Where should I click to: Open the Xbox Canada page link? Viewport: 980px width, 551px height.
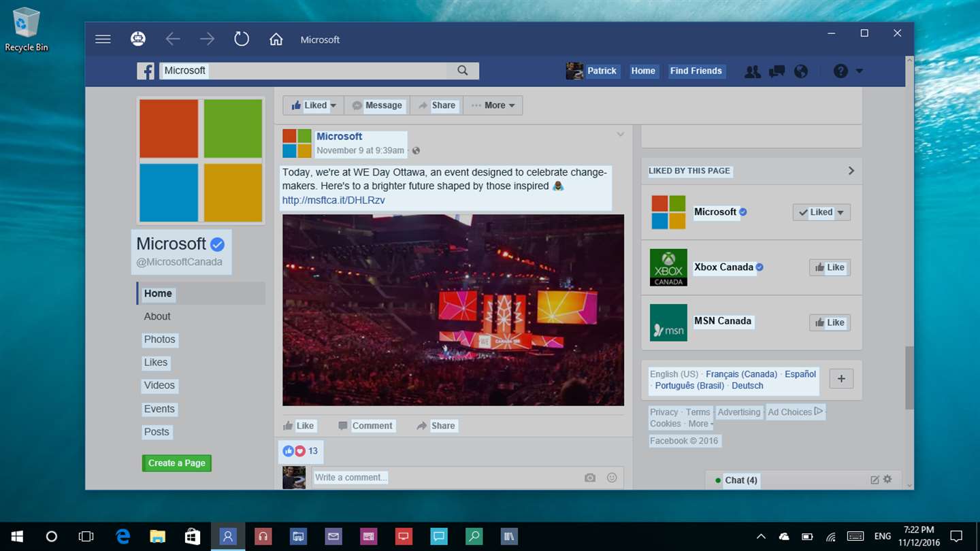[723, 267]
